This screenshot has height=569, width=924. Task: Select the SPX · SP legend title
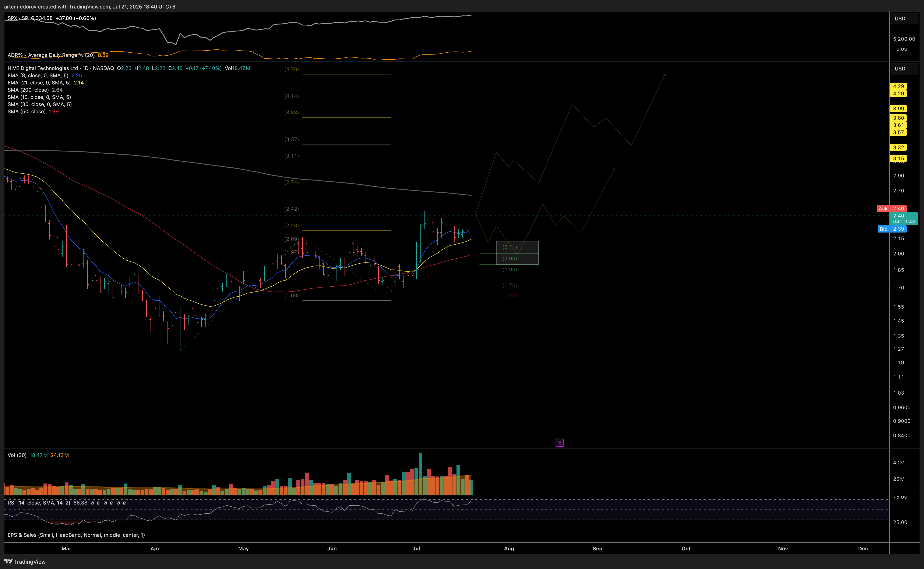point(18,18)
